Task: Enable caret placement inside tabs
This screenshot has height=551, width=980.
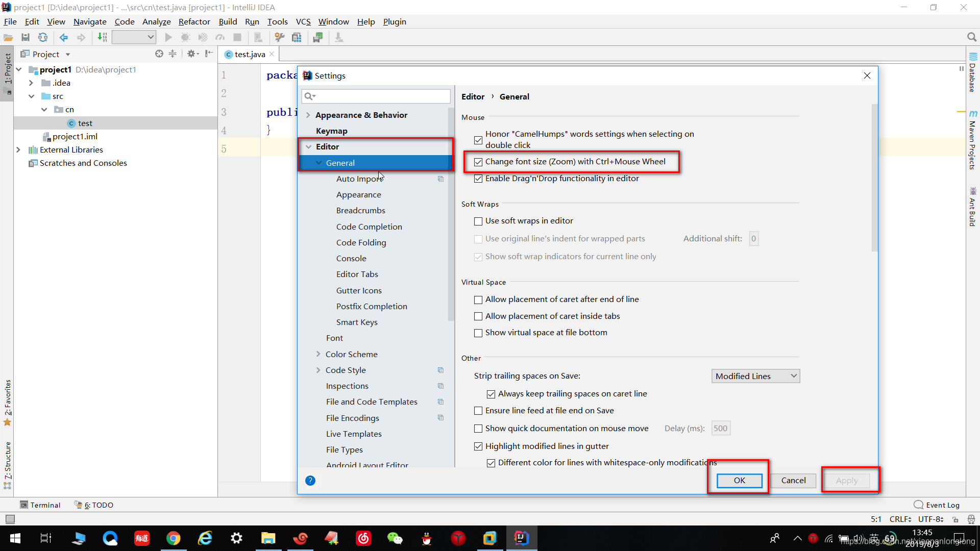Action: click(478, 316)
